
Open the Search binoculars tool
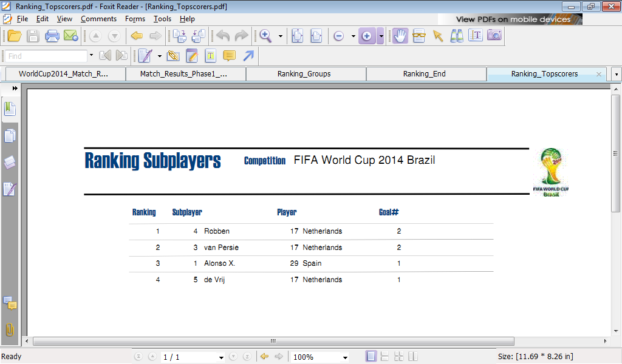tap(456, 36)
